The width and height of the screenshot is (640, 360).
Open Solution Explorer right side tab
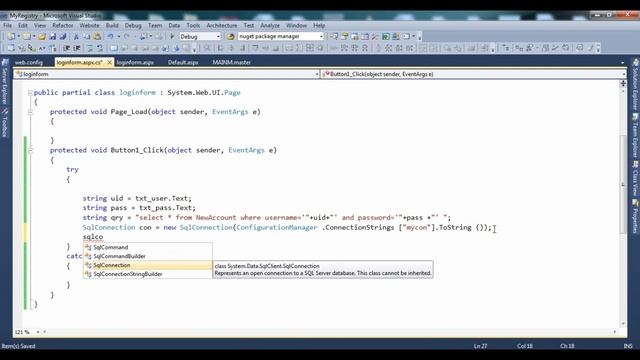635,85
